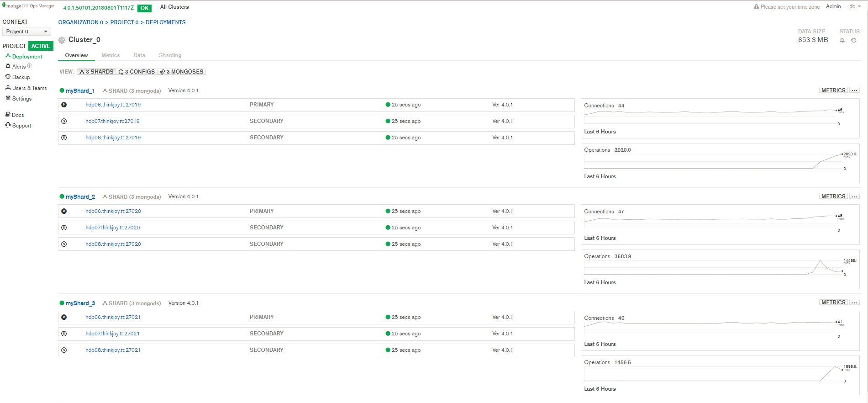Click the Backup icon in the sidebar

click(x=8, y=77)
